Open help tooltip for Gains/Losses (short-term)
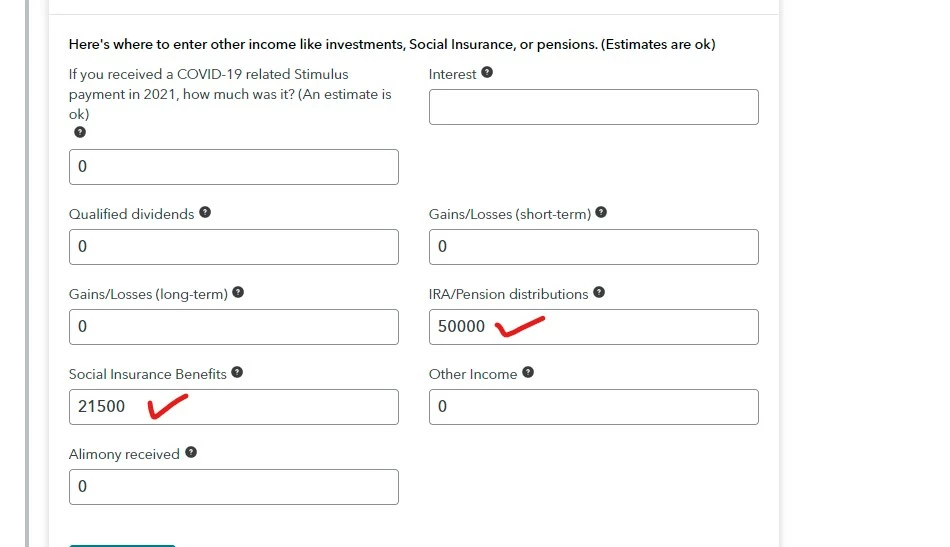Screen dimensions: 950x547 click(x=600, y=213)
